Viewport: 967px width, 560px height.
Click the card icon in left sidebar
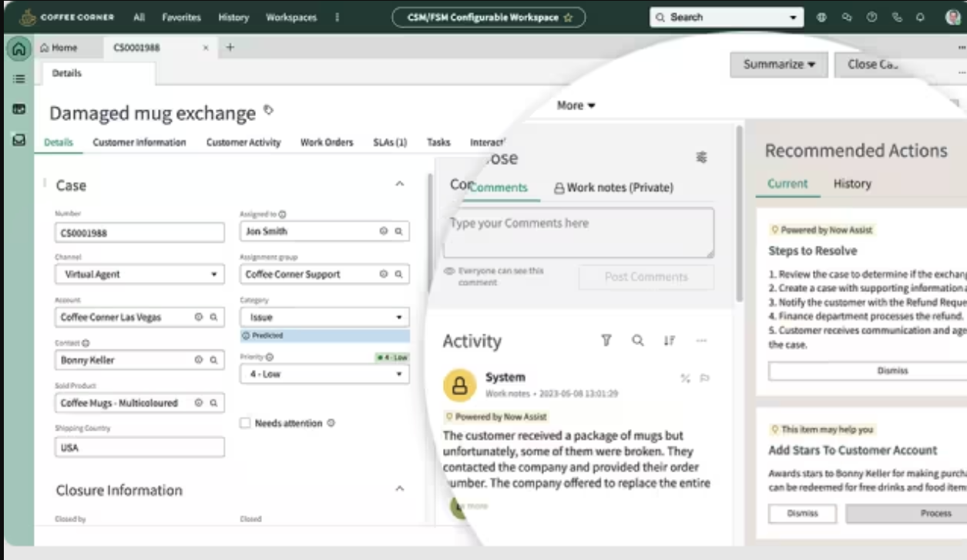coord(18,109)
